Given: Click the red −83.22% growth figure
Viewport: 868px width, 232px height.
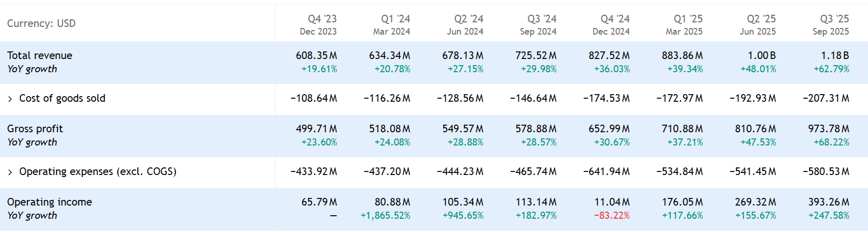Looking at the screenshot, I should [x=611, y=216].
